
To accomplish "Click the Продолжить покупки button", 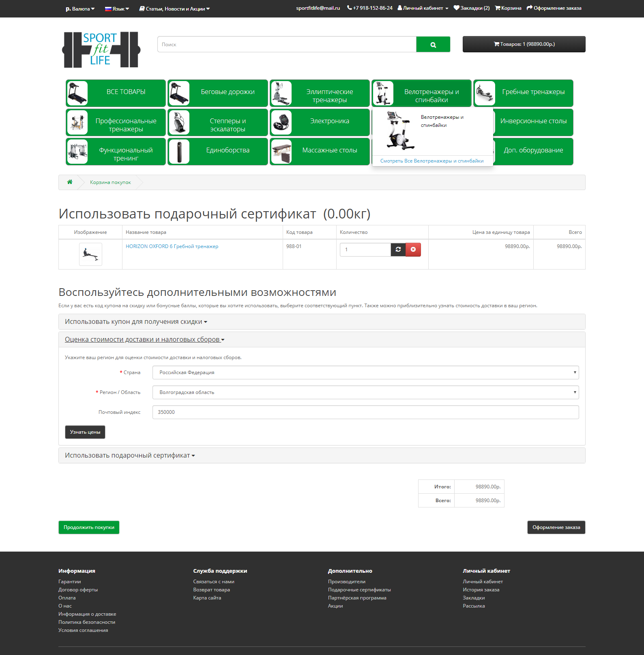I will coord(89,527).
